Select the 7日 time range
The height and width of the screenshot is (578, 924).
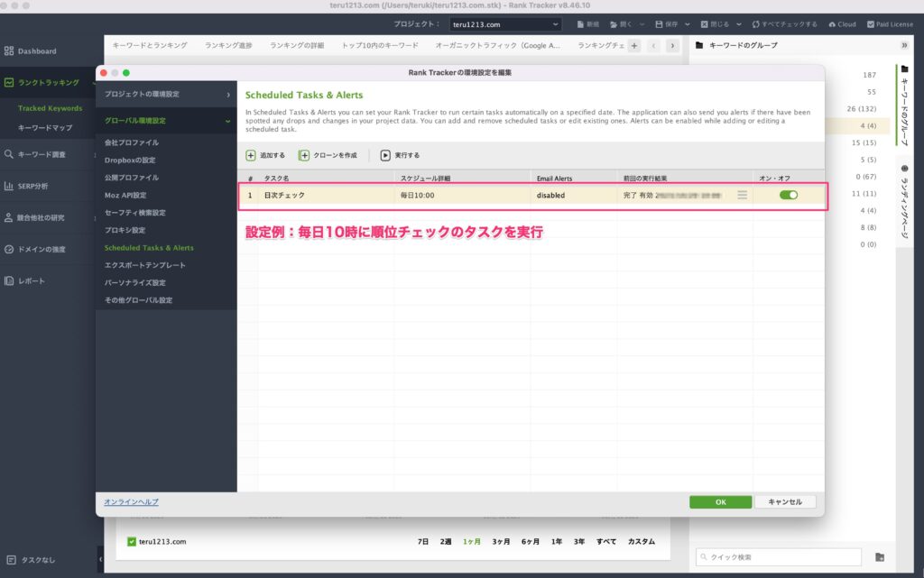coord(423,542)
